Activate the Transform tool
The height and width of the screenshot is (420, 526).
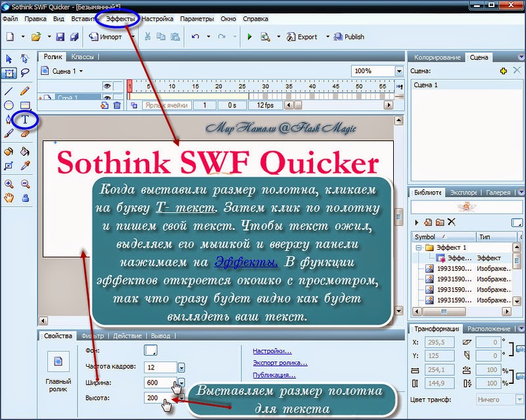[9, 73]
